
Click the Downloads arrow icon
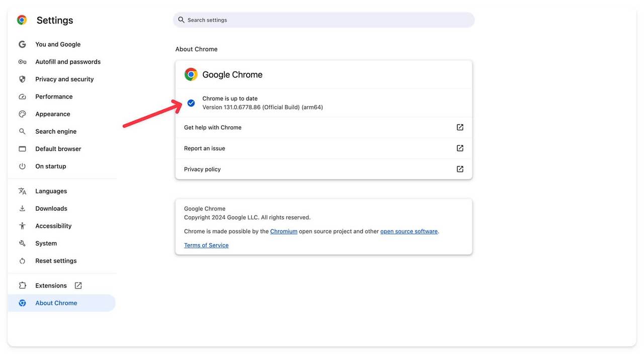(x=22, y=209)
